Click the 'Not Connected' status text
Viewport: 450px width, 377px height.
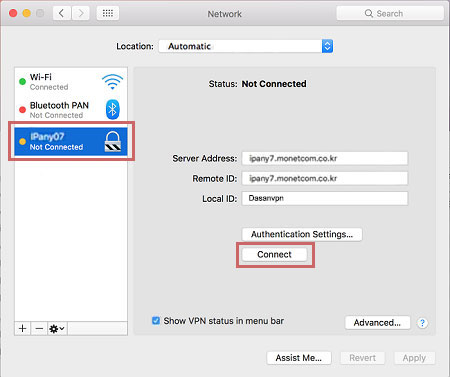[274, 84]
